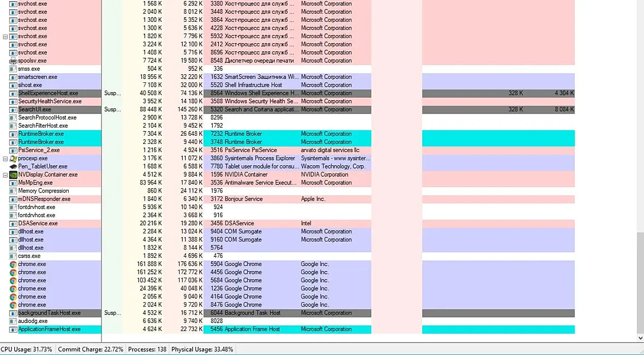This screenshot has width=644, height=355.
Task: Click Chrome icon of PID 4456 row
Action: click(13, 273)
